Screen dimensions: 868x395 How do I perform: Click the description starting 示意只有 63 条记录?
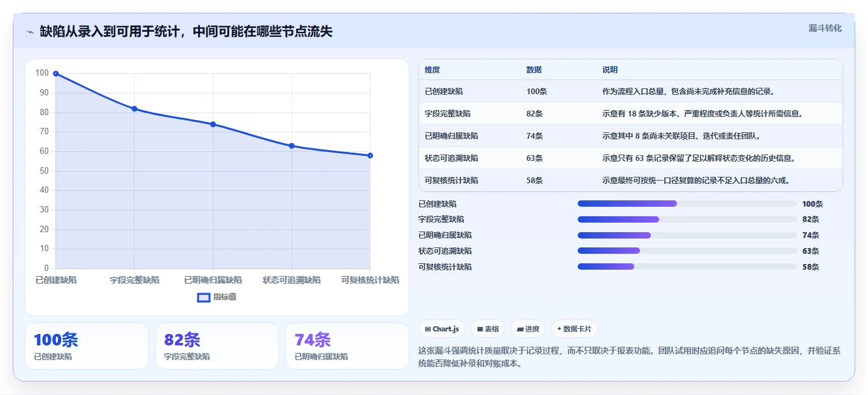point(699,158)
